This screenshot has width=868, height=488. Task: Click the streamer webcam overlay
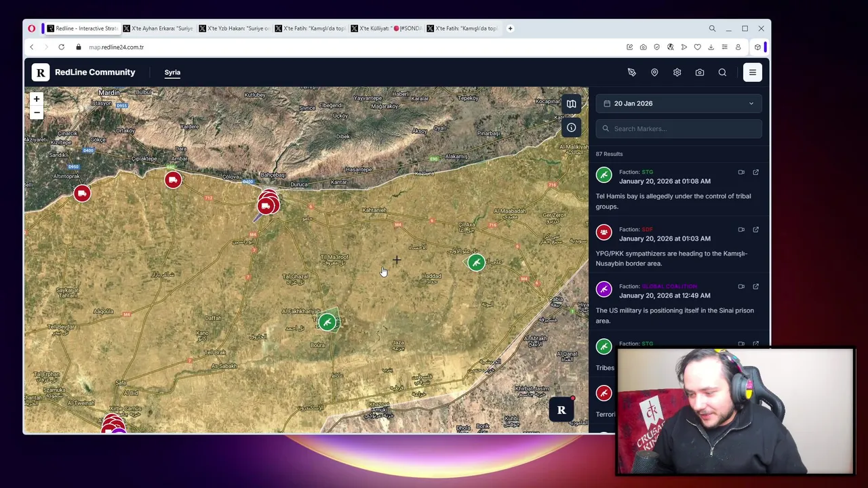(x=735, y=411)
